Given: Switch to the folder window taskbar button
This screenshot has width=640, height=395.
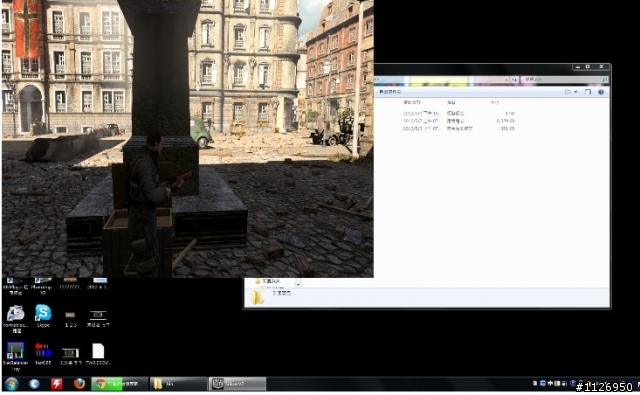Looking at the screenshot, I should point(178,384).
